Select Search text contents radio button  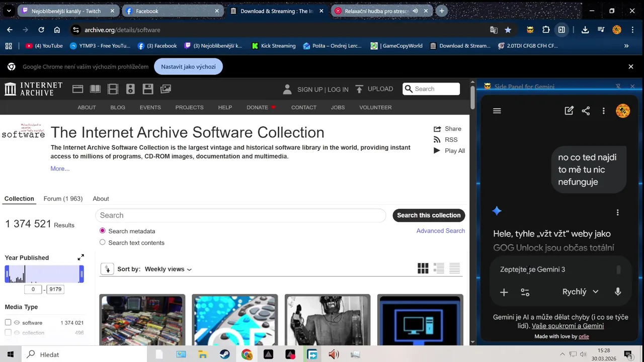coord(102,242)
